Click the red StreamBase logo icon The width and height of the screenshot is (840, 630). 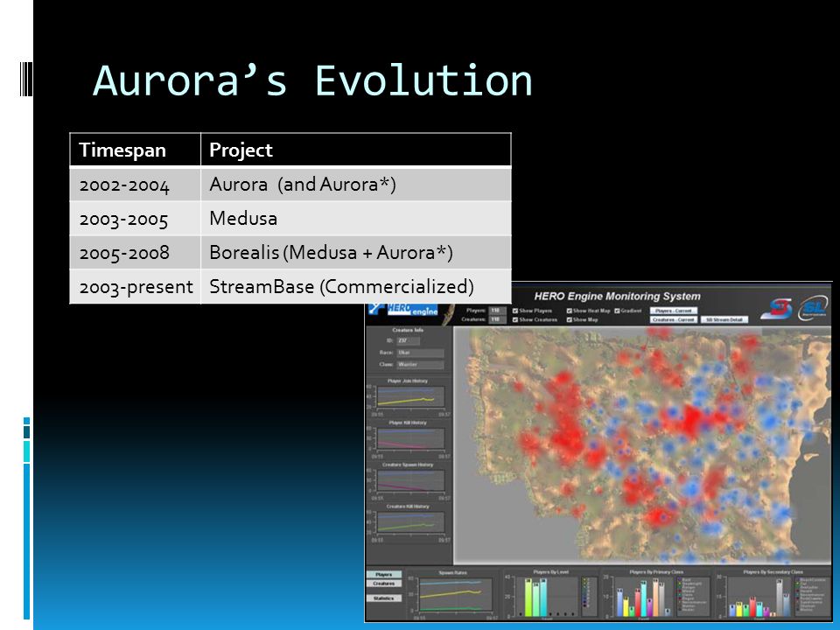click(x=777, y=309)
